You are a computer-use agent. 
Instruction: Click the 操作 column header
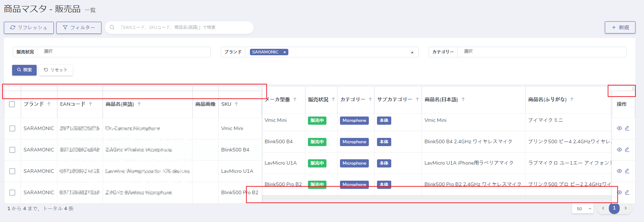[622, 104]
